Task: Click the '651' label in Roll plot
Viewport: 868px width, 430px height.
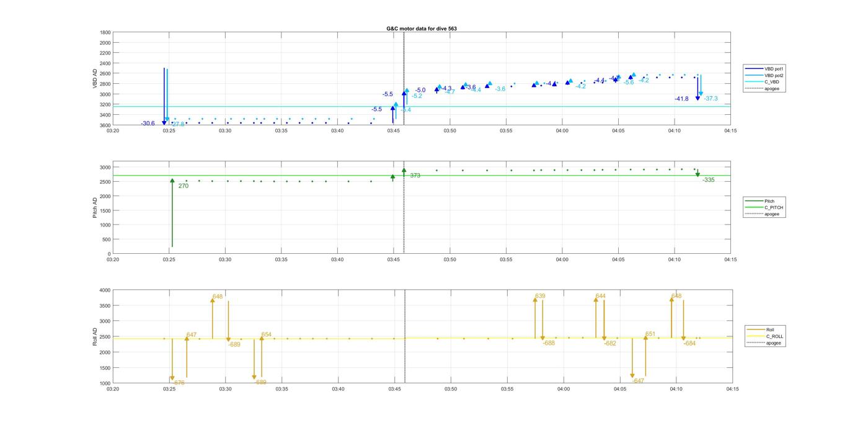Action: [650, 334]
